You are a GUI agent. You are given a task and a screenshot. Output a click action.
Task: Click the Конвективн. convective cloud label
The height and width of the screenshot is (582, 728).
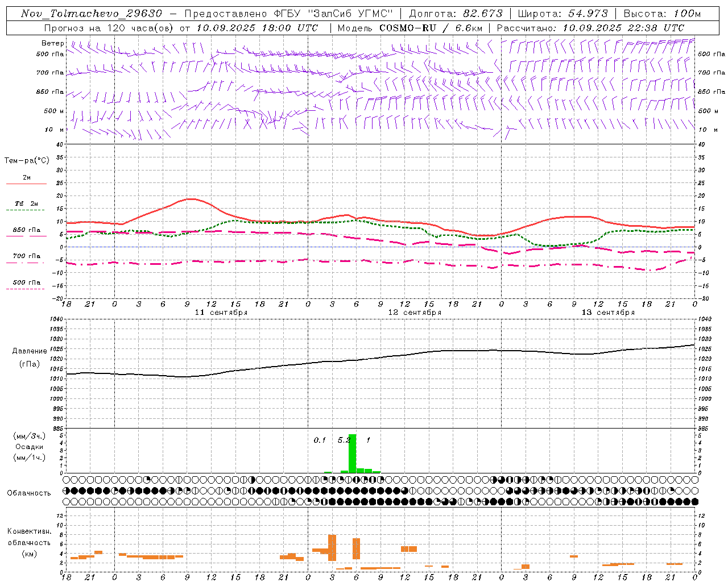29,531
